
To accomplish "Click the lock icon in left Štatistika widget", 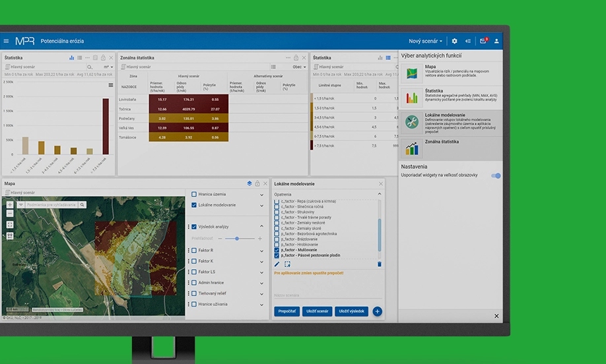I will [103, 57].
